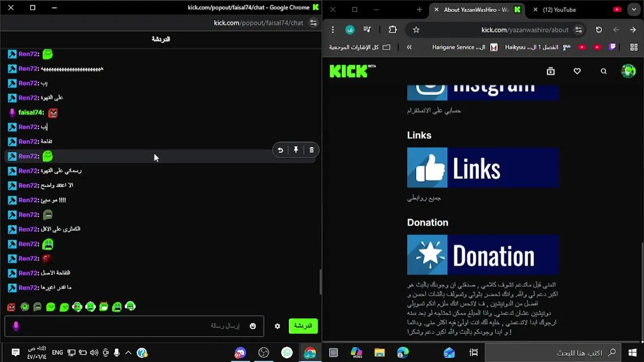Viewport: 644px width, 362px height.
Task: Open the Chrome extensions puzzle icon
Action: point(393,30)
